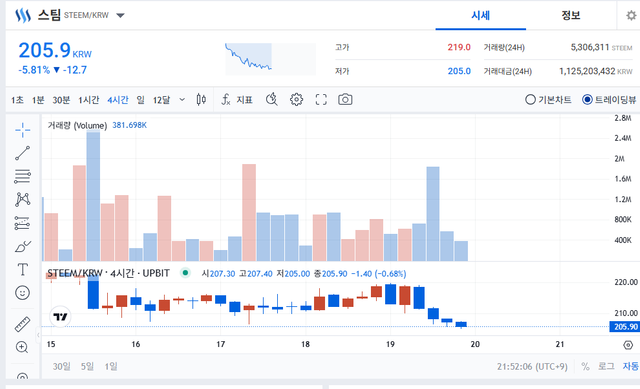The width and height of the screenshot is (640, 389).
Task: Toggle 로그 logarithmic scale
Action: pyautogui.click(x=606, y=367)
